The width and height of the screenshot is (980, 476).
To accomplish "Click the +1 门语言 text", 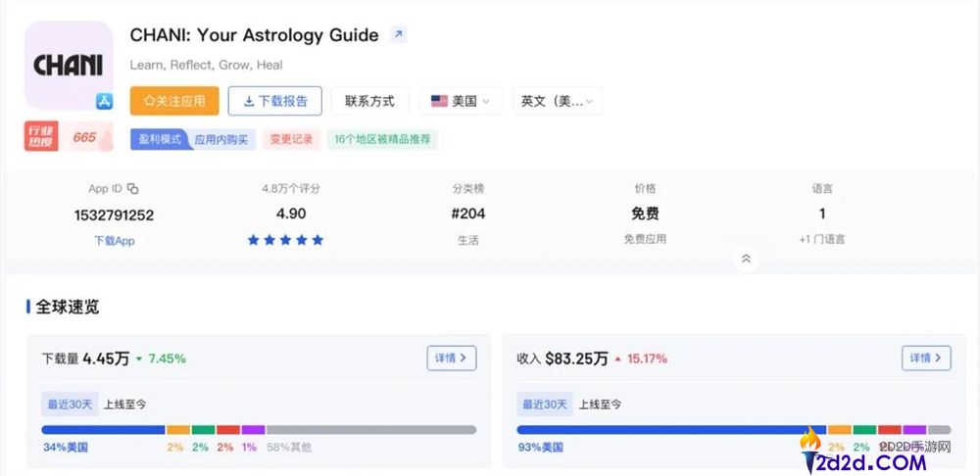I will pyautogui.click(x=822, y=239).
